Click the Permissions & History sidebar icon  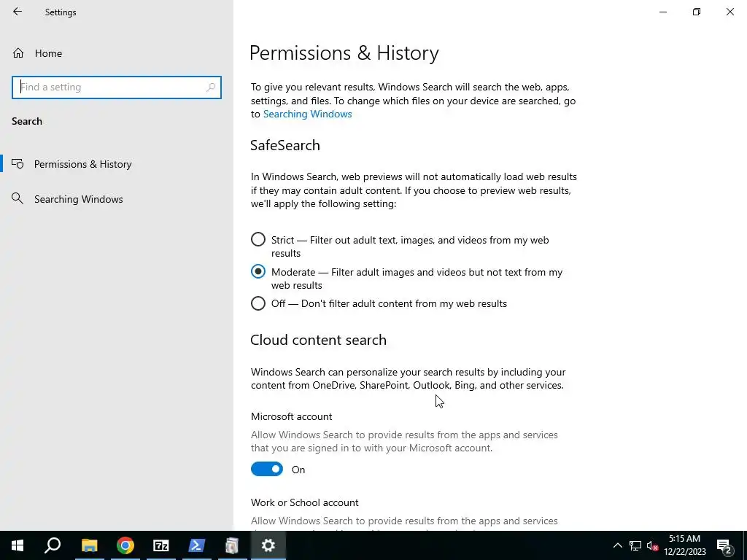point(18,164)
